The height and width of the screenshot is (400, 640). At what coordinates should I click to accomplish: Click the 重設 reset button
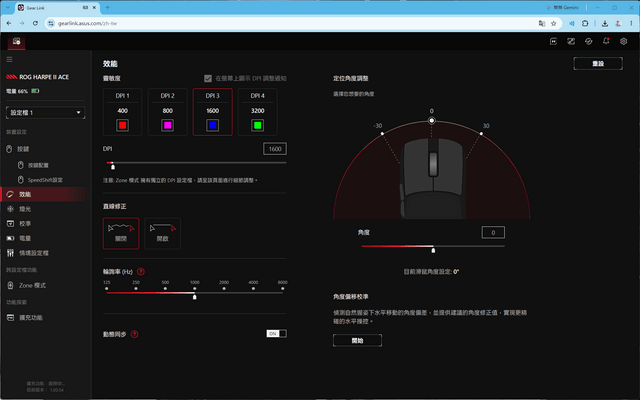click(x=598, y=64)
